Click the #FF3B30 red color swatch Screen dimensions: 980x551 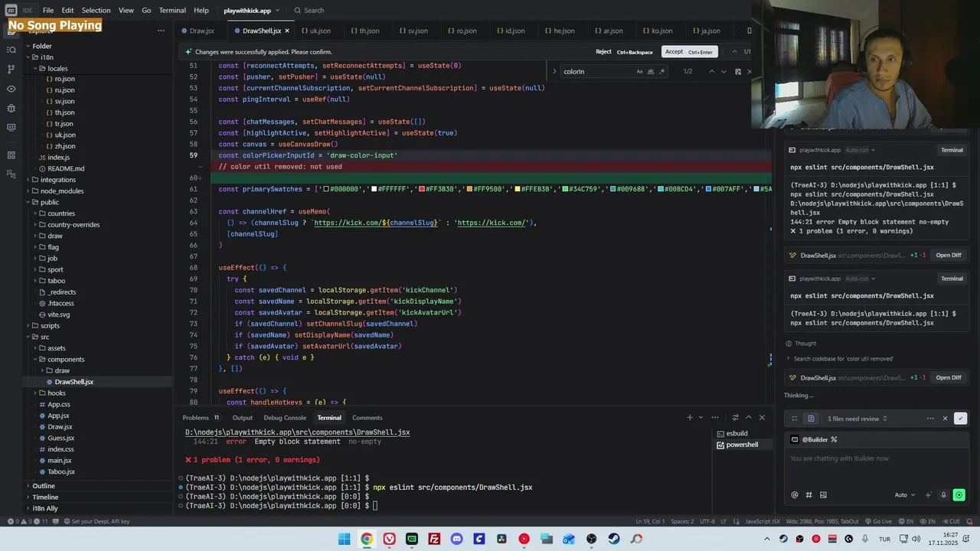(422, 189)
